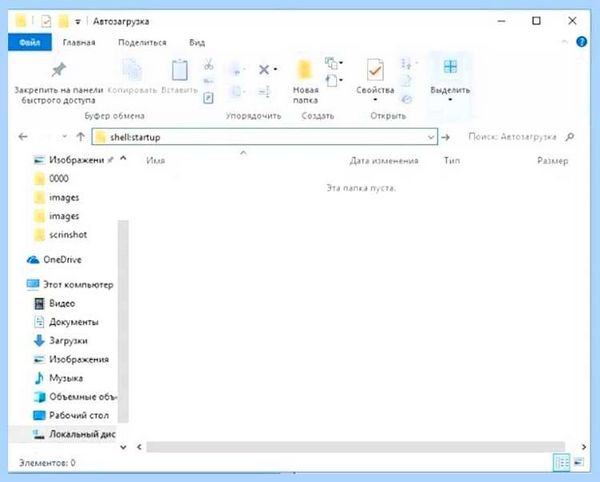Open quick access toolbar customize arrow

(77, 22)
